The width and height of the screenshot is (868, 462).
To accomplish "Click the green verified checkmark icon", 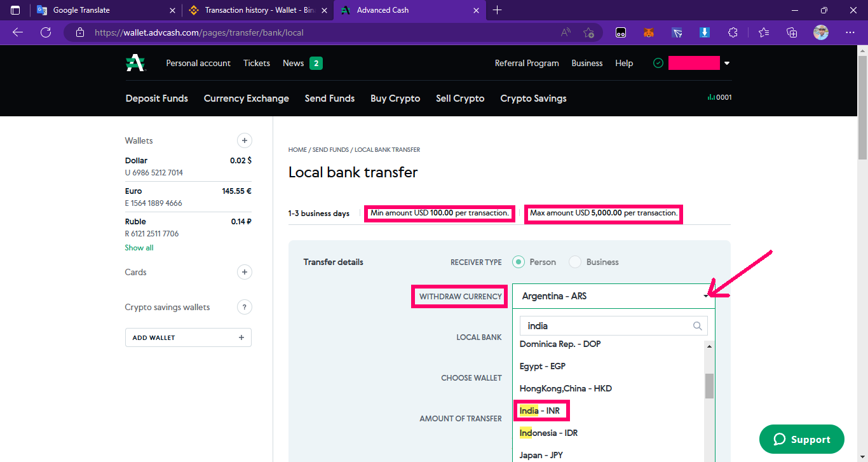I will click(x=658, y=63).
